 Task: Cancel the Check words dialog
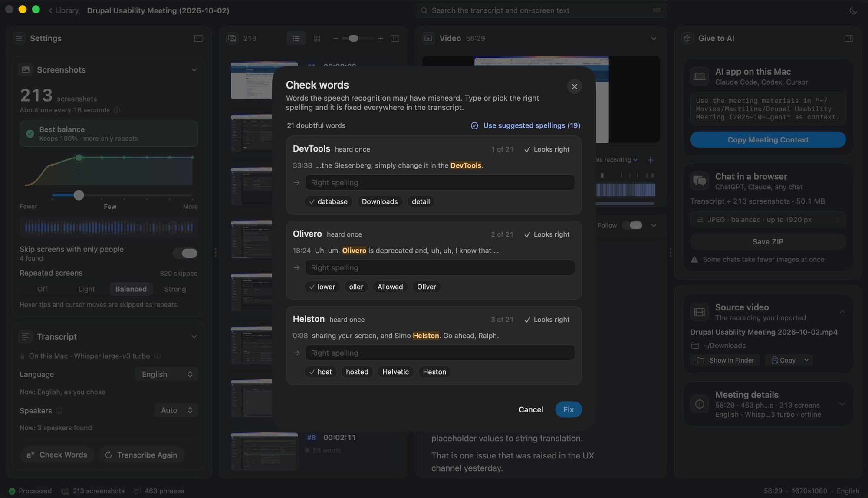(x=530, y=409)
